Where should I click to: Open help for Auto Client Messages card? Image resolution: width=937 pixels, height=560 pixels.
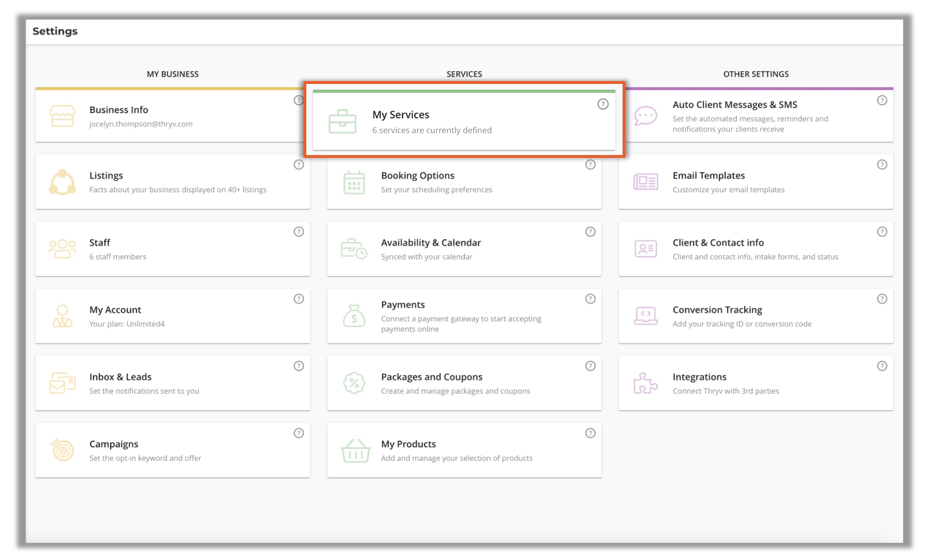pos(882,100)
